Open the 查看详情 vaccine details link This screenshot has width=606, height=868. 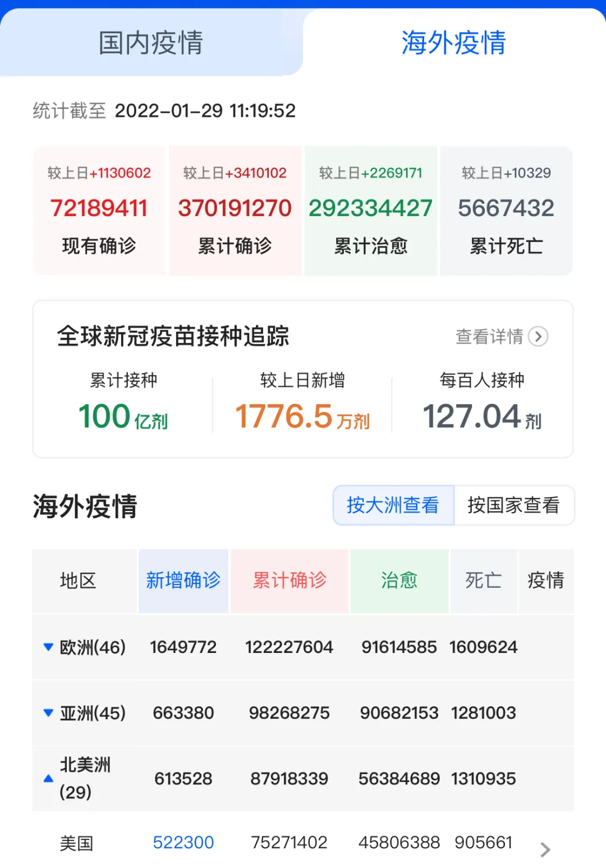(x=502, y=336)
